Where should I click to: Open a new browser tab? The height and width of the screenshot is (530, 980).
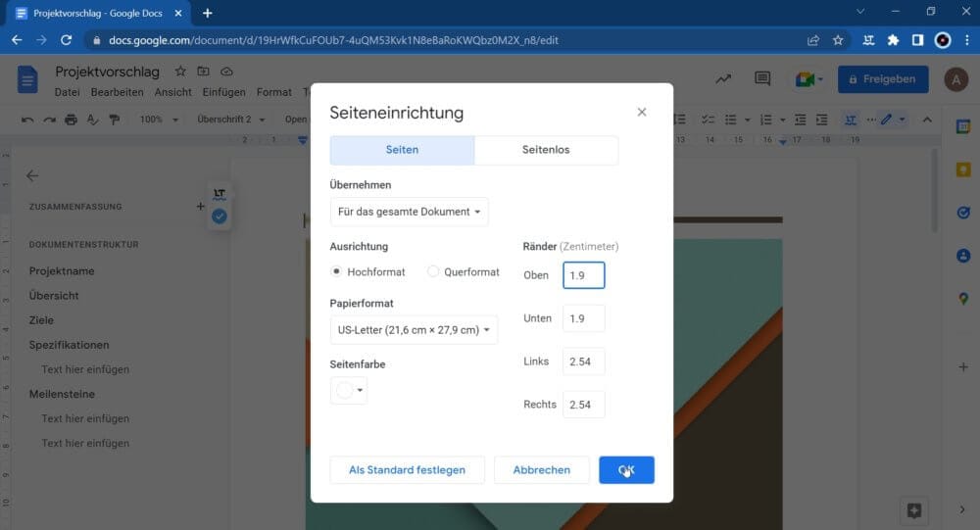(x=208, y=13)
